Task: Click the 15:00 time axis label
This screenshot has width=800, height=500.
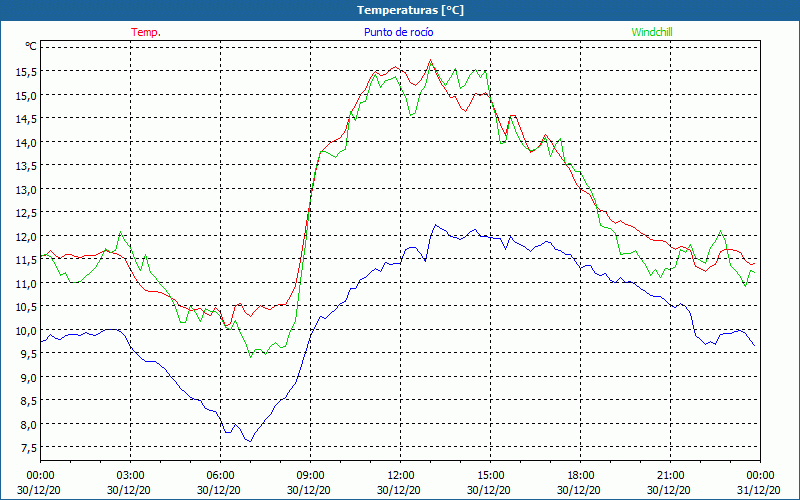Action: pos(490,476)
